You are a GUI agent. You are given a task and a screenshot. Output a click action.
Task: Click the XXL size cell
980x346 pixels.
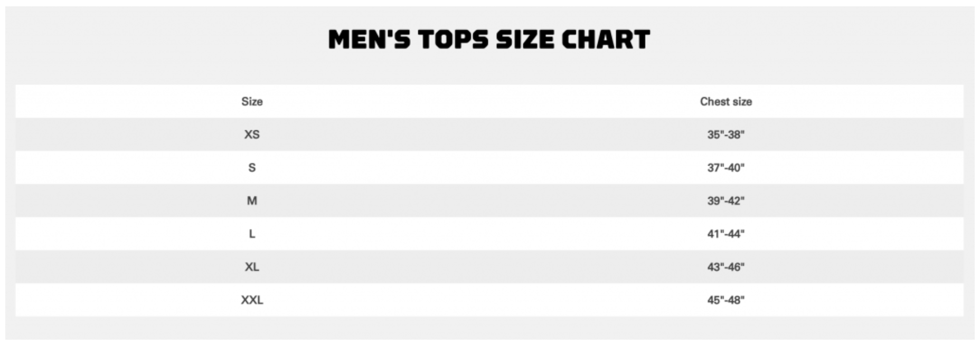point(252,300)
